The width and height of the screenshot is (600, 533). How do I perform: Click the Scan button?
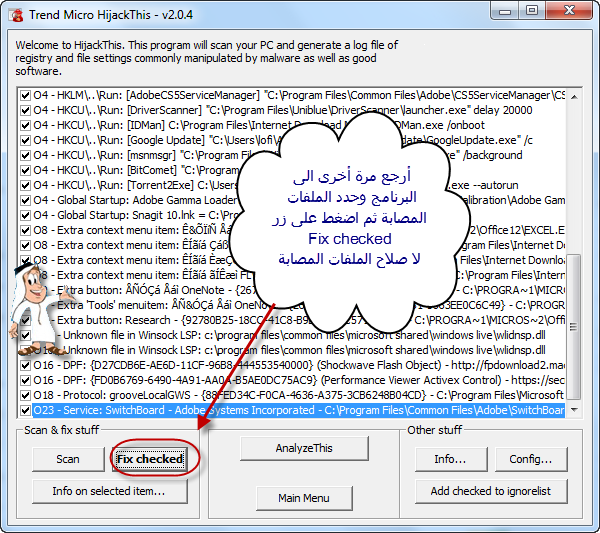[68, 459]
